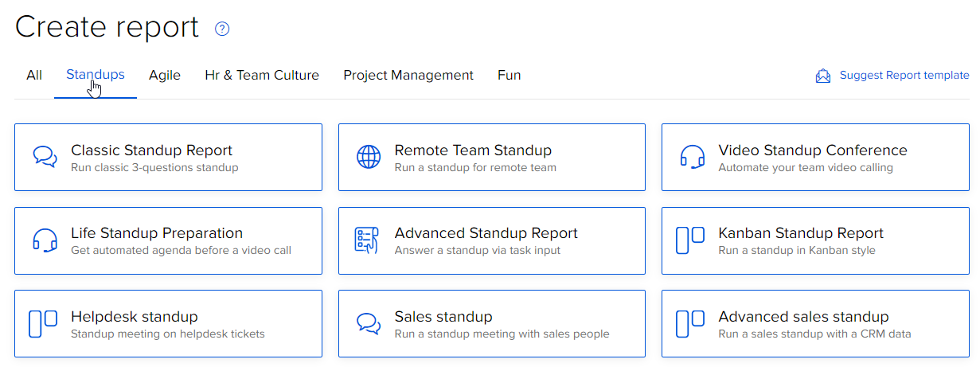980x367 pixels.
Task: Switch to the All tab
Action: [x=34, y=76]
